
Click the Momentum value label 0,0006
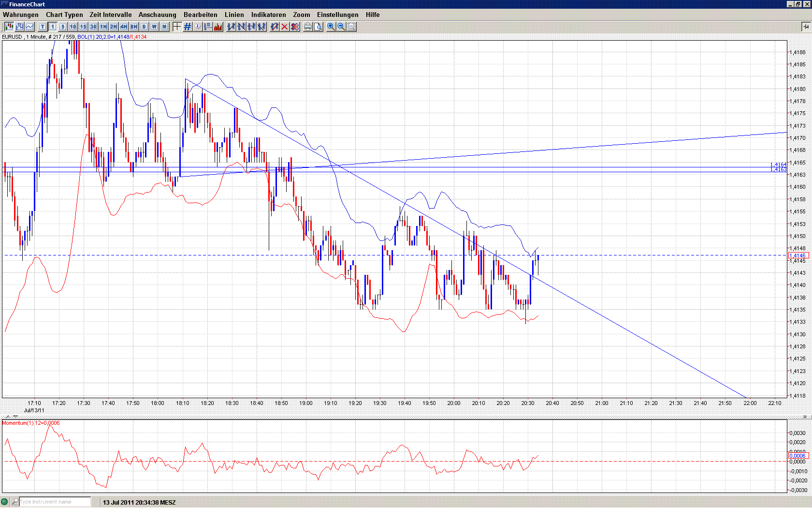[x=797, y=456]
